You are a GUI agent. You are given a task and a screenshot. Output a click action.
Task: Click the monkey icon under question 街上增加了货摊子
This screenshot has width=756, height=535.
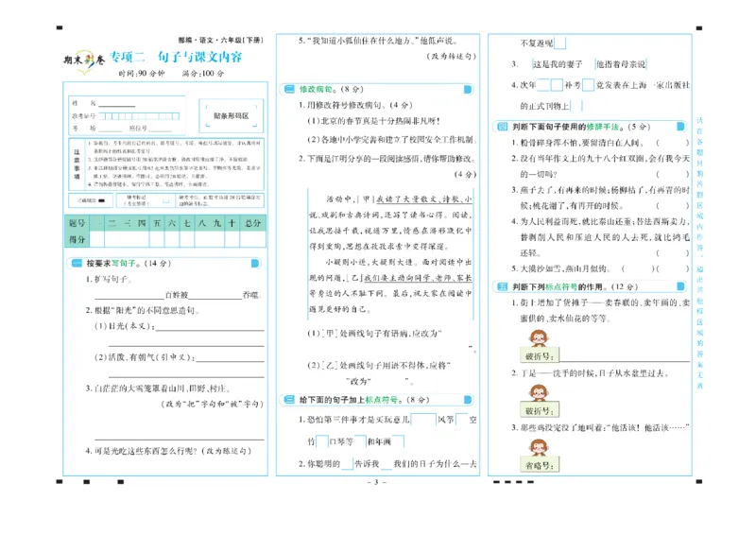[538, 337]
